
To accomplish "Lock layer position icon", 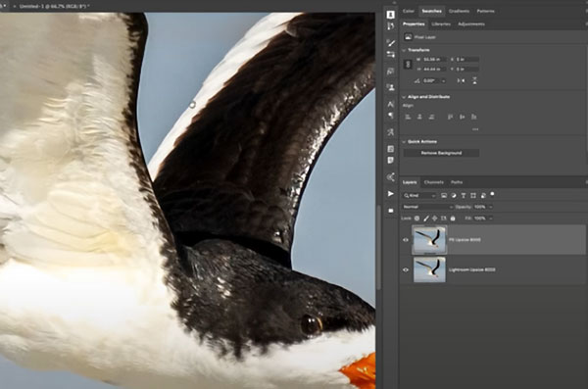I will pos(434,218).
